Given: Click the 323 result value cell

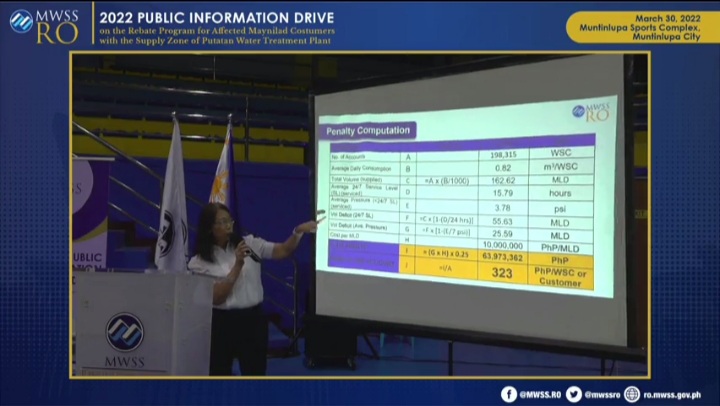Looking at the screenshot, I should [x=502, y=273].
